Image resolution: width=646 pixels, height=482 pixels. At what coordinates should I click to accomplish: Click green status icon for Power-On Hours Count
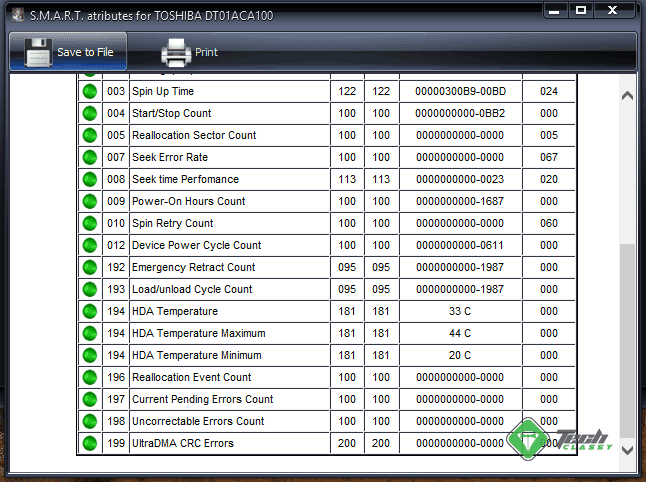point(90,201)
